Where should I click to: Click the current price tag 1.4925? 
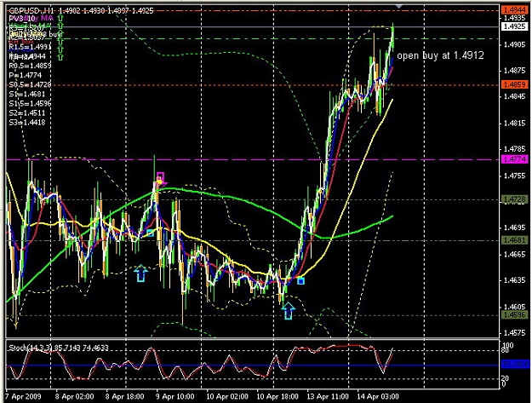[x=515, y=26]
